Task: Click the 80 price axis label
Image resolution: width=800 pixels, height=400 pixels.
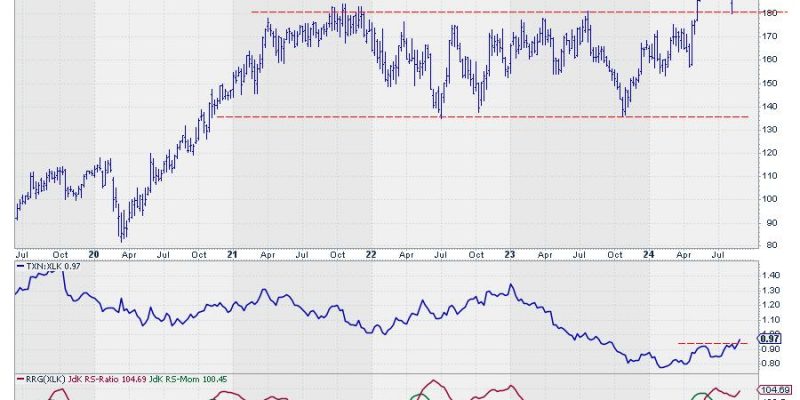Action: click(x=771, y=245)
